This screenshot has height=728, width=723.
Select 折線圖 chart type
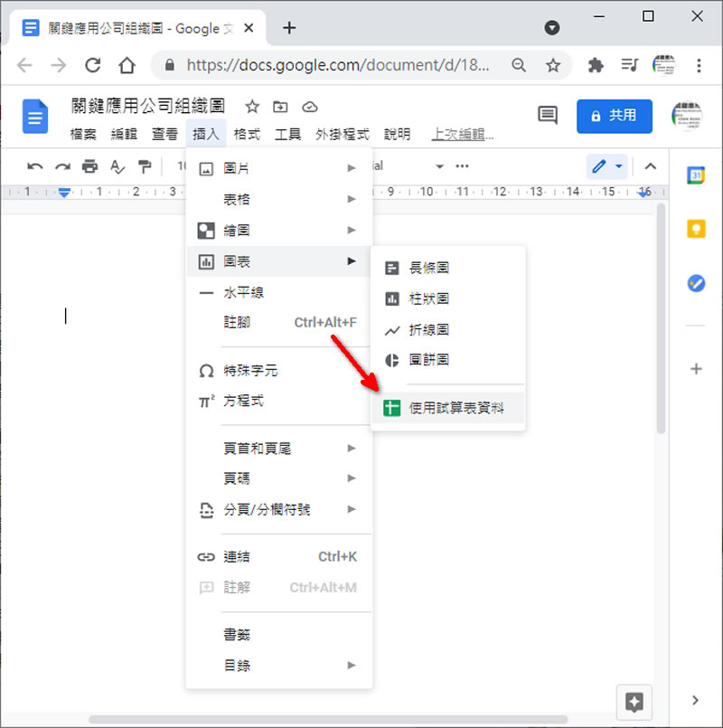448,330
